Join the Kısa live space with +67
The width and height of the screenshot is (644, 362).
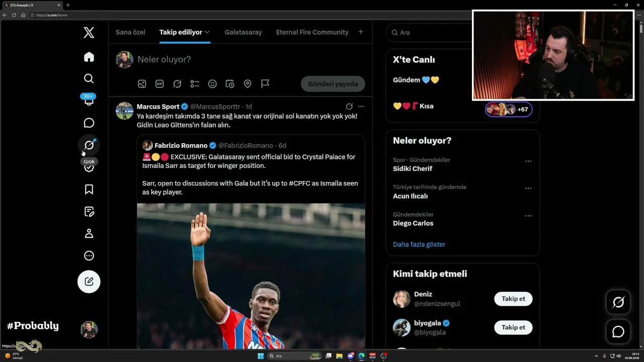coord(509,109)
